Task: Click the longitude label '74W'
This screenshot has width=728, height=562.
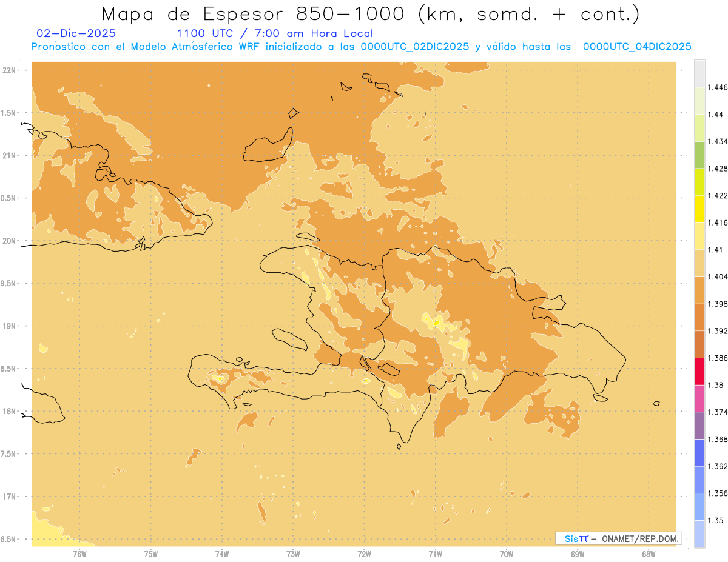Action: [222, 554]
